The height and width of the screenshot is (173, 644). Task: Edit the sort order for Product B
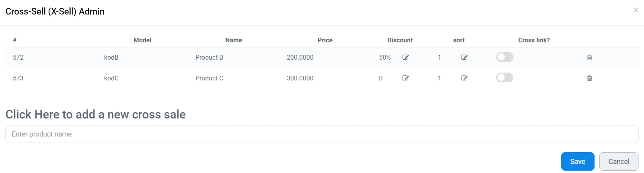tap(464, 57)
